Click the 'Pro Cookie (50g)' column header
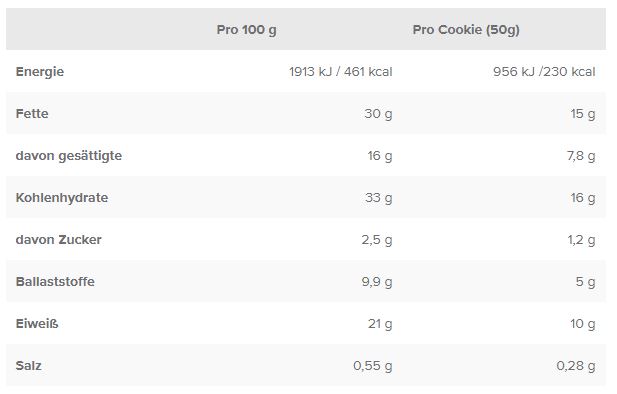 (466, 30)
